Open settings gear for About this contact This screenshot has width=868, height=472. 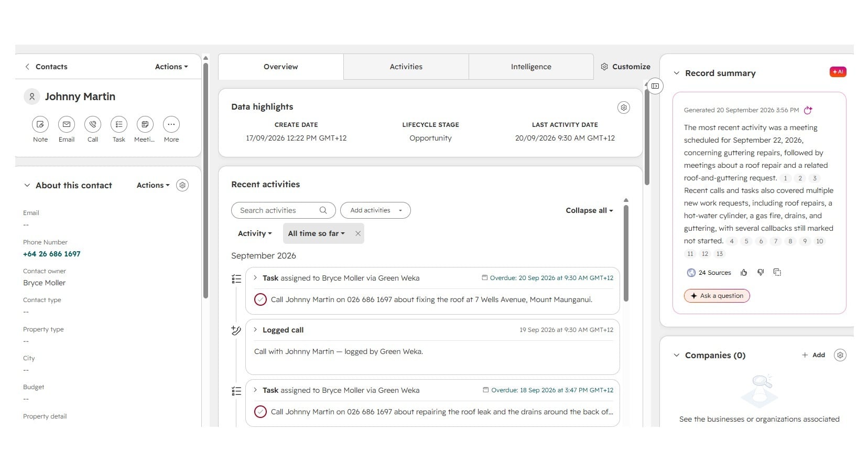pyautogui.click(x=182, y=185)
